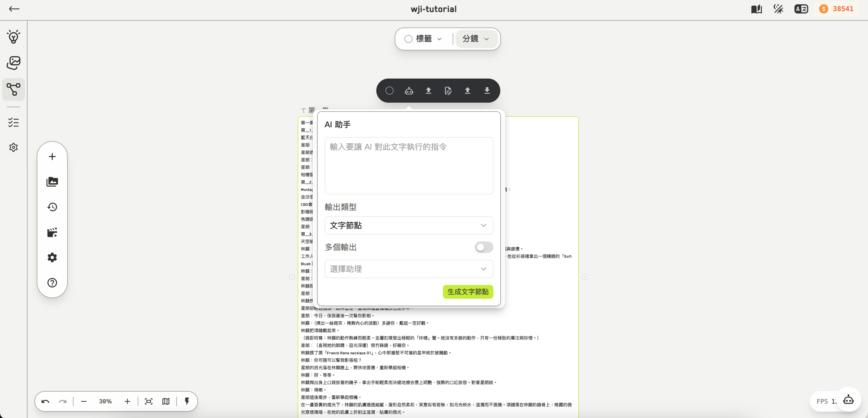Screen dimensions: 868x418
Task: Open the 標籤 dropdown
Action: pos(424,39)
